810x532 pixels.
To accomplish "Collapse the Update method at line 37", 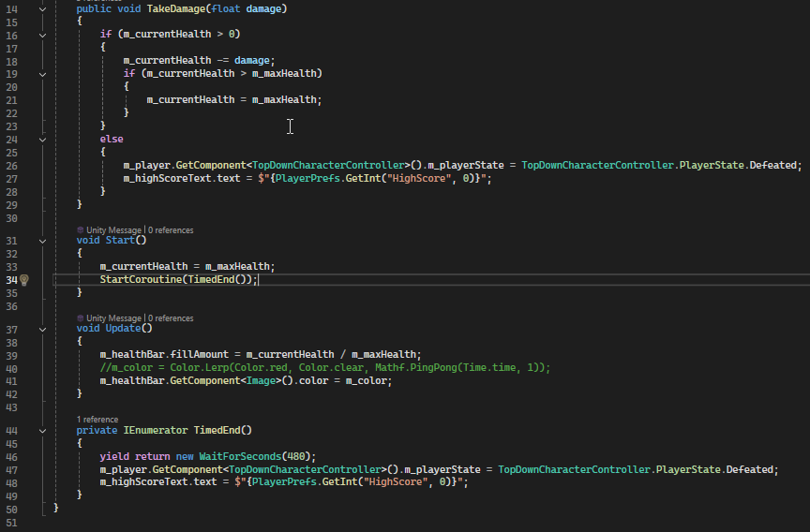I will (x=43, y=329).
